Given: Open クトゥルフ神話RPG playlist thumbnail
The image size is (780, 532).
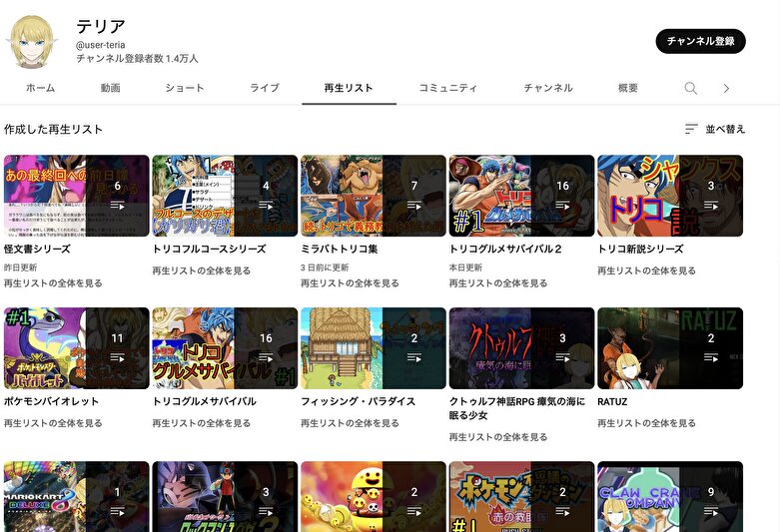Looking at the screenshot, I should click(521, 348).
